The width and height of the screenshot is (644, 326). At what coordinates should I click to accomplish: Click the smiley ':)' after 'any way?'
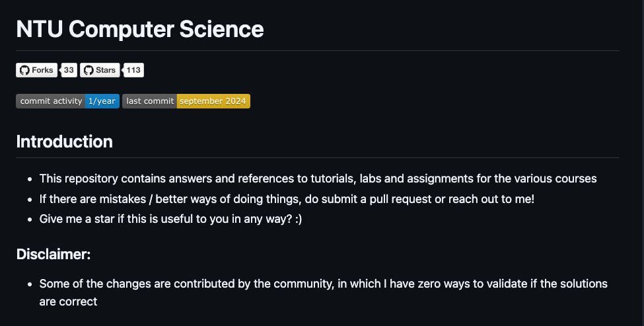pyautogui.click(x=299, y=219)
